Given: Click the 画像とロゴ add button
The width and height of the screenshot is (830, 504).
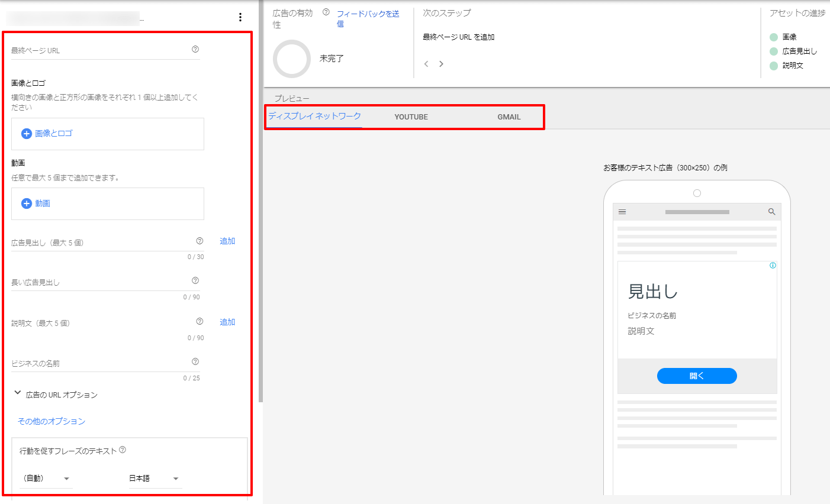Looking at the screenshot, I should pos(47,134).
